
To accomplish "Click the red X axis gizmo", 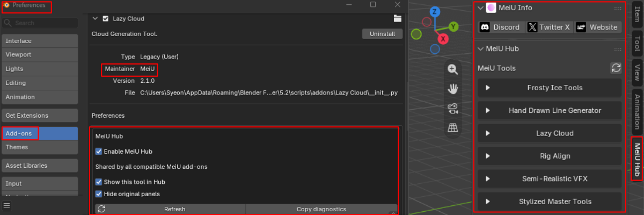I will coord(443,39).
